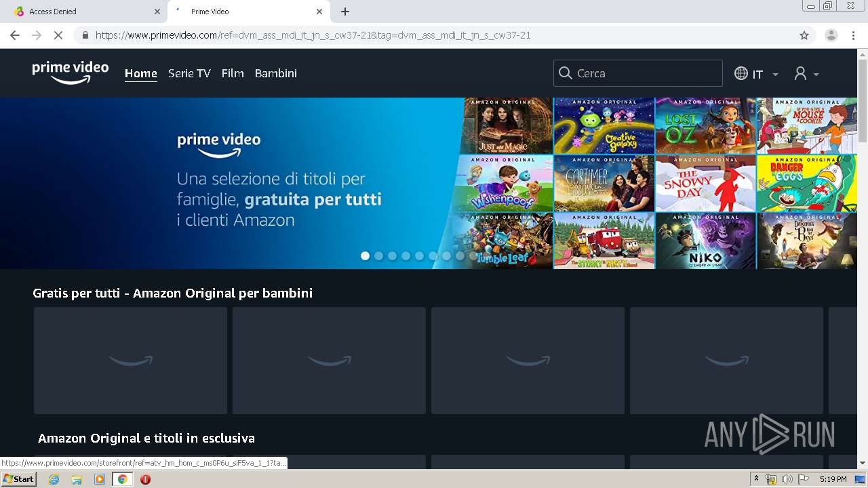View site info padlock icon

85,35
